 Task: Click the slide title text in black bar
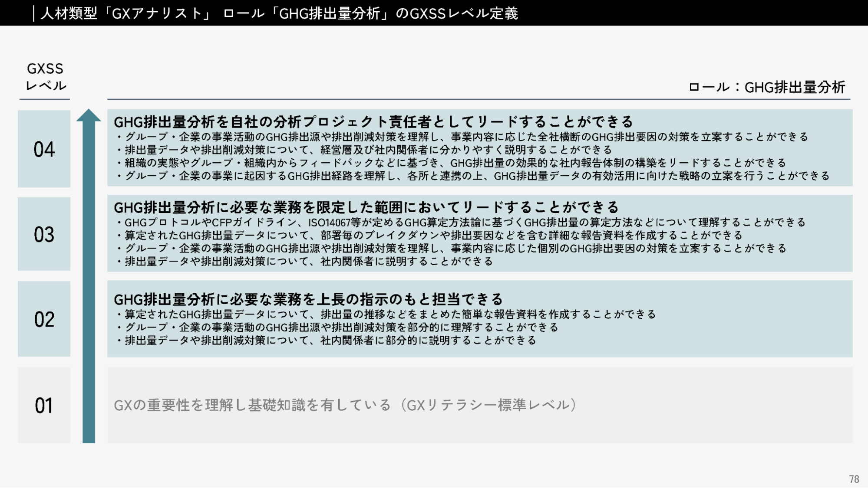click(x=279, y=13)
